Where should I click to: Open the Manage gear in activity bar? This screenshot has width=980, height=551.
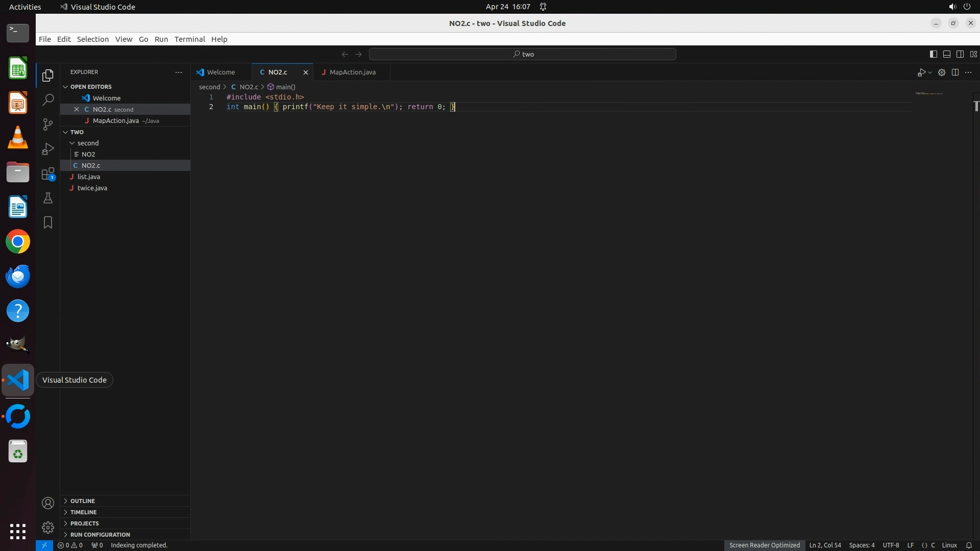[x=48, y=527]
